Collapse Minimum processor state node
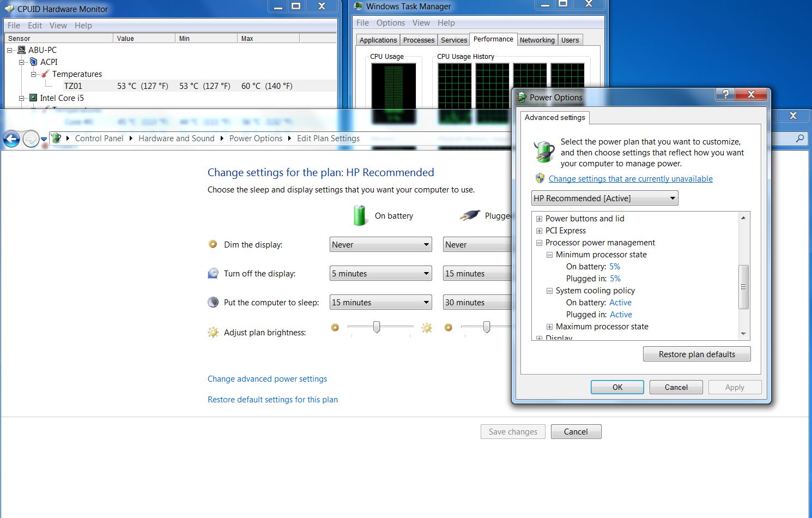 [x=549, y=255]
